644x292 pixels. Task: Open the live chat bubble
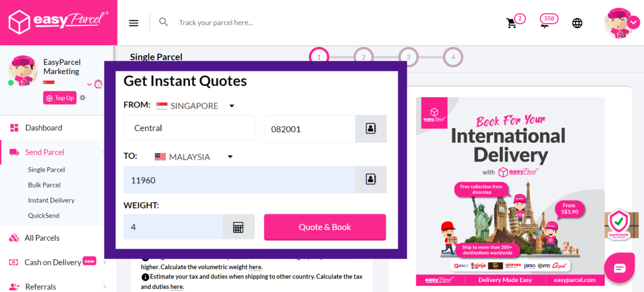[x=620, y=268]
